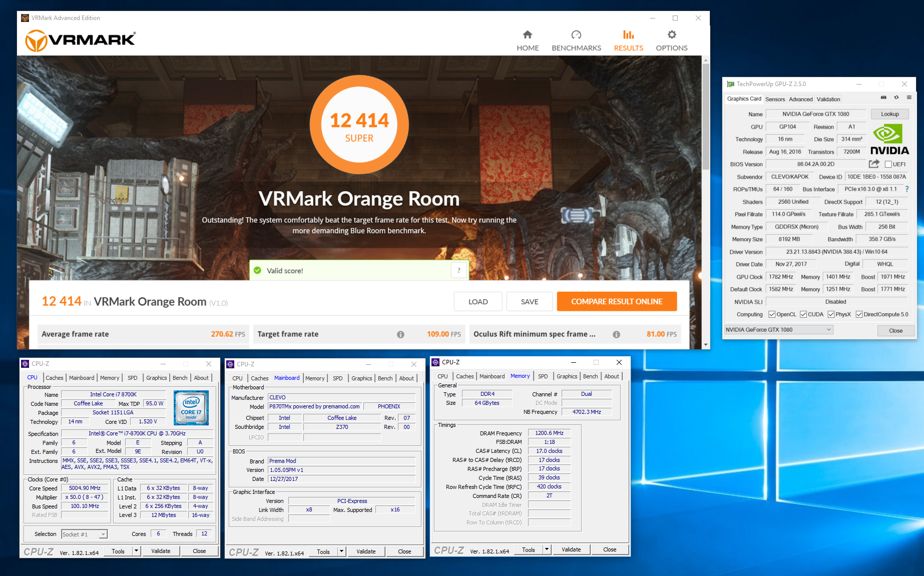Click Driver Version field in GPU-Z
The width and height of the screenshot is (924, 576).
(836, 252)
